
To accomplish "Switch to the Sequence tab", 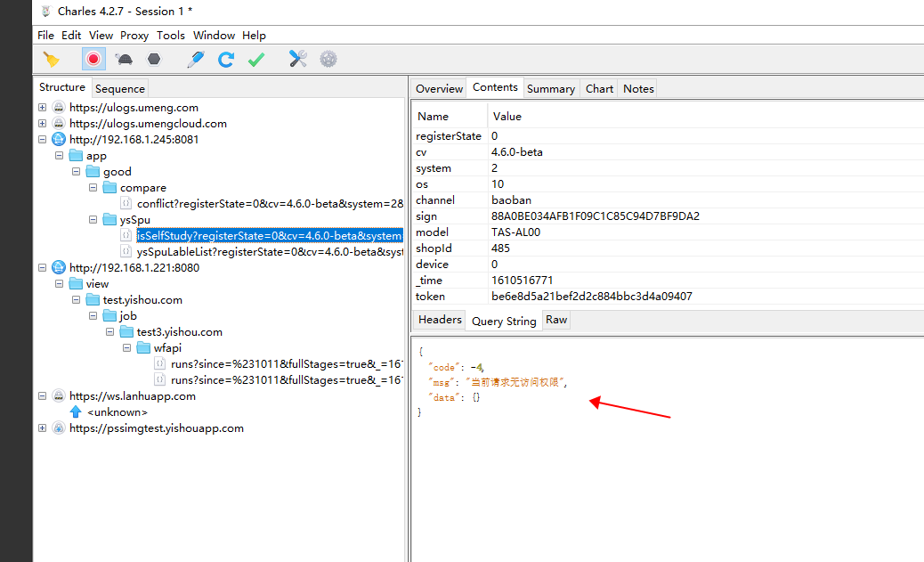I will pyautogui.click(x=119, y=88).
